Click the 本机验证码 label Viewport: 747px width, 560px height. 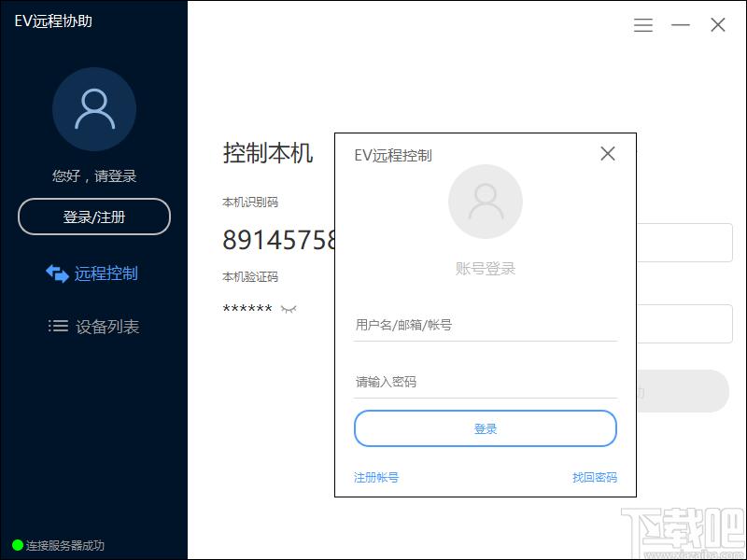click(x=250, y=276)
